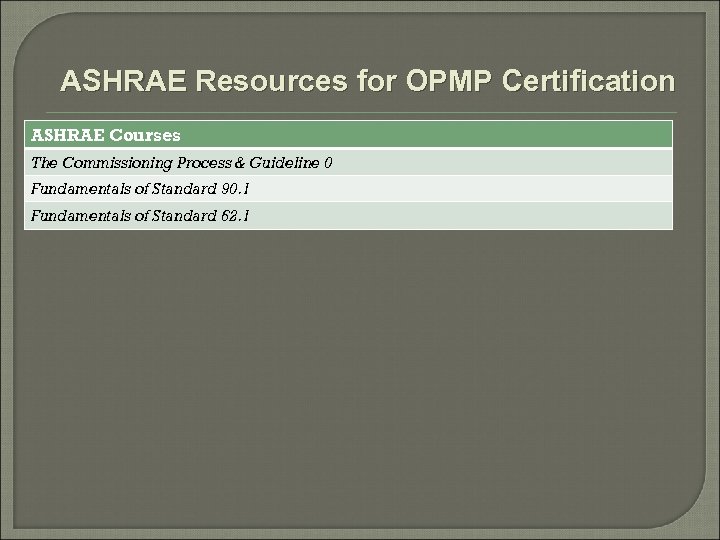Click the slide title 'ASHRAE Resources for OPMP Certification'
720x540 pixels.
[367, 81]
